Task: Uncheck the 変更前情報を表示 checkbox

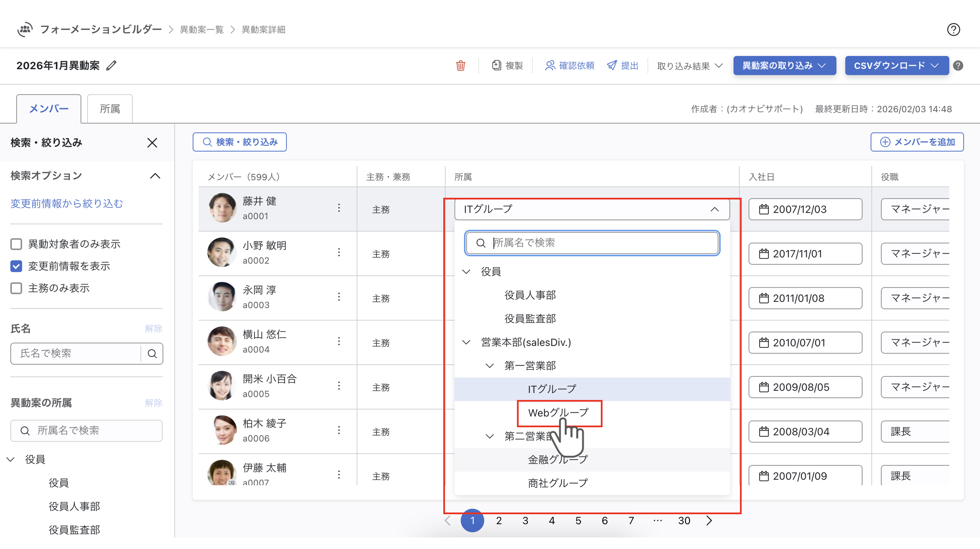Action: coord(16,266)
